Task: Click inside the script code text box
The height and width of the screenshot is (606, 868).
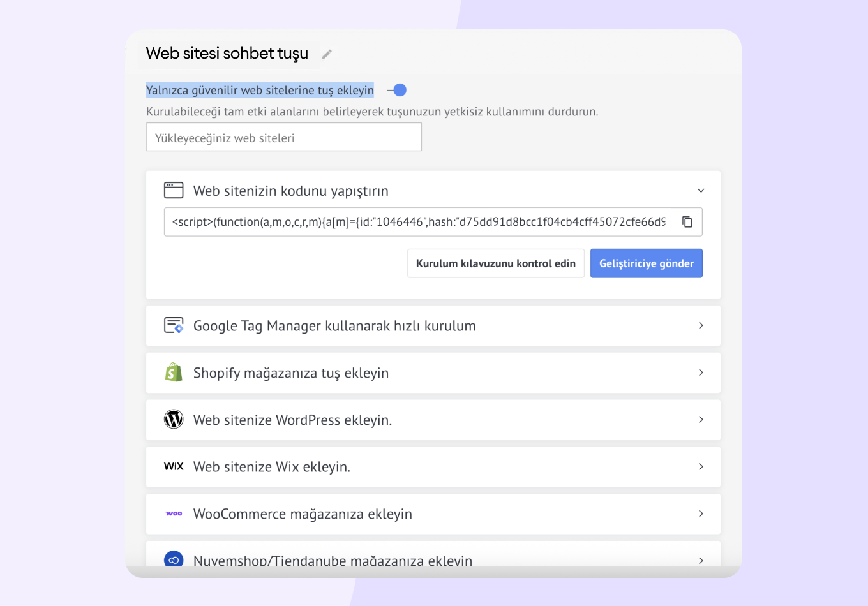Action: 418,222
